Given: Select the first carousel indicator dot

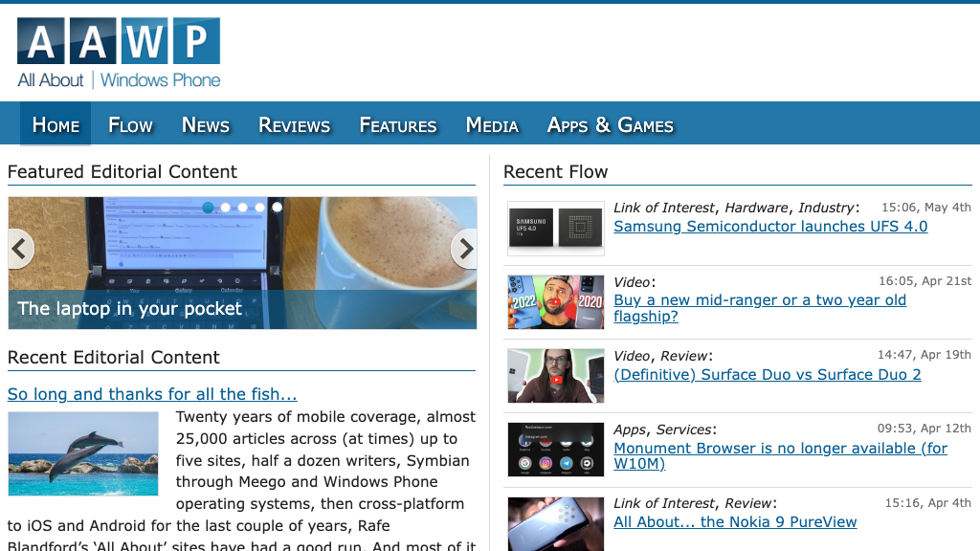Looking at the screenshot, I should pos(208,207).
